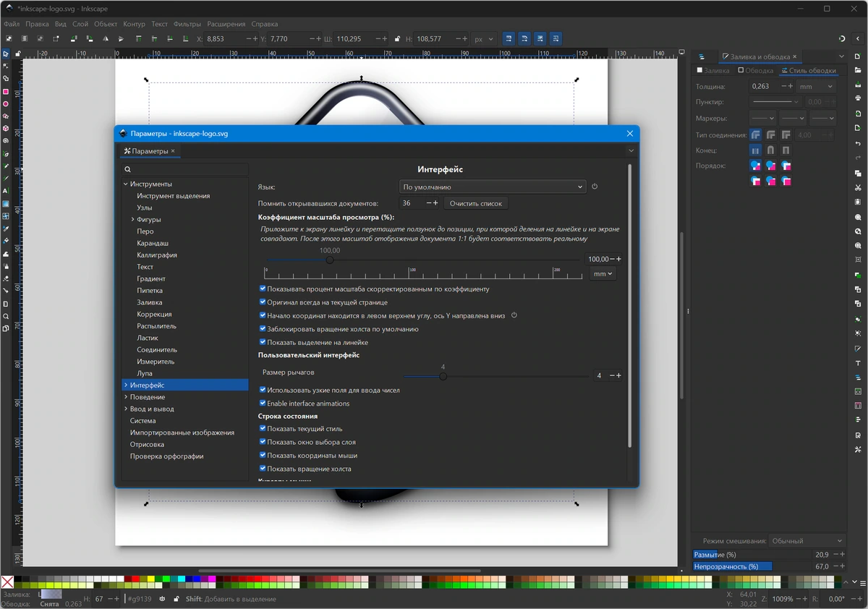
Task: Click the 'Размер рычагов' slider handle
Action: pyautogui.click(x=443, y=376)
